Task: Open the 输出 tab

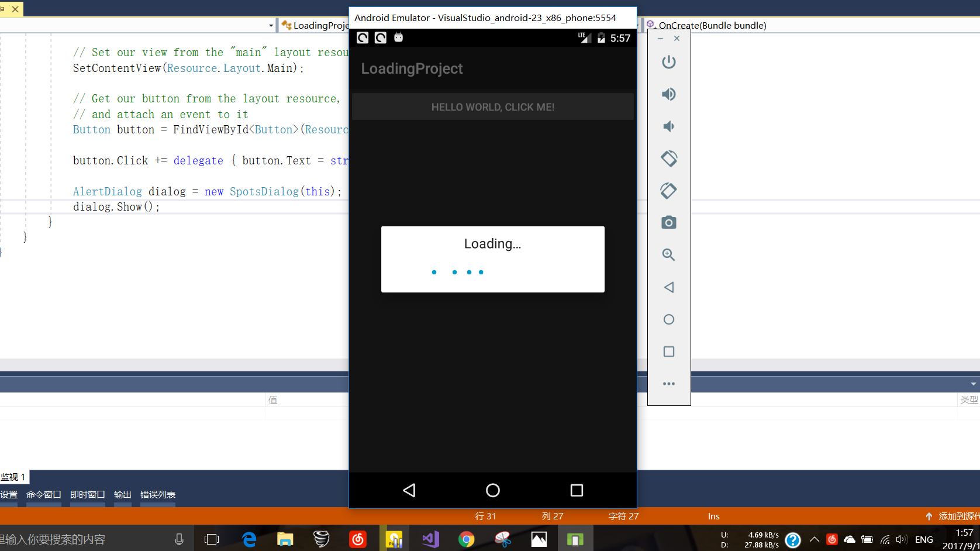Action: [x=123, y=495]
